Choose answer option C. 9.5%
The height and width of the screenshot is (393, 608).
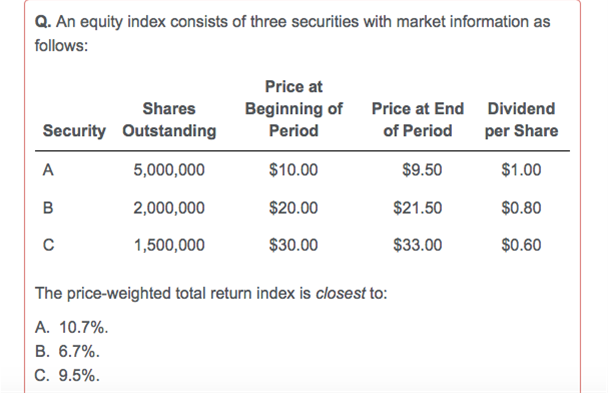click(x=67, y=375)
